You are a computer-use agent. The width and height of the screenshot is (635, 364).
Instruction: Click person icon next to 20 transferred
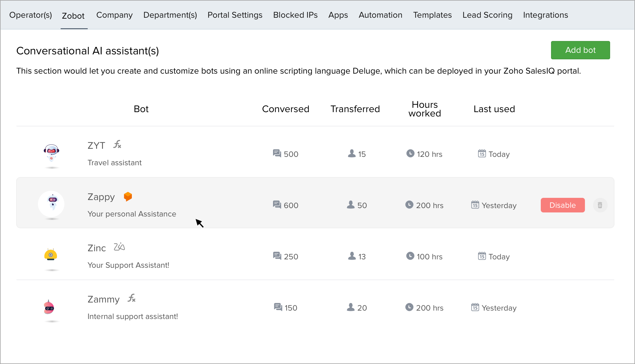point(351,307)
